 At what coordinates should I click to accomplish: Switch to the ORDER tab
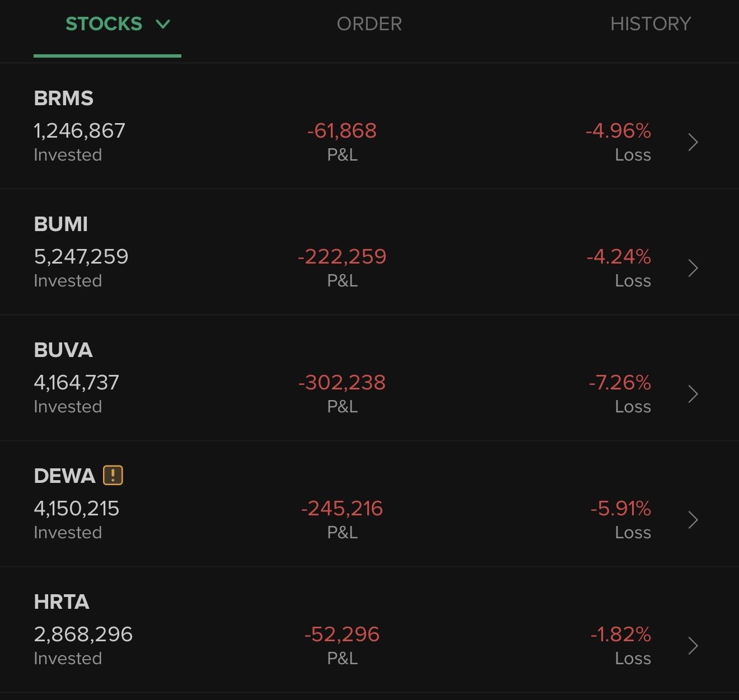click(369, 24)
